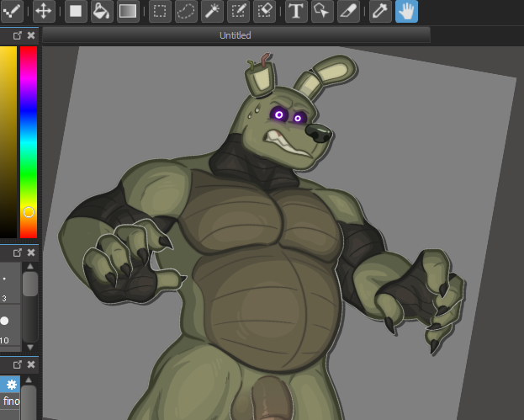Open brush settings gear icon
The width and height of the screenshot is (524, 420).
point(11,385)
